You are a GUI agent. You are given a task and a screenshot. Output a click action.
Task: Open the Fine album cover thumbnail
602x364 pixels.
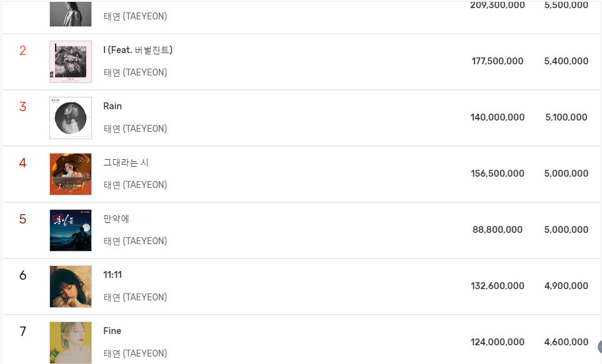[x=71, y=343]
